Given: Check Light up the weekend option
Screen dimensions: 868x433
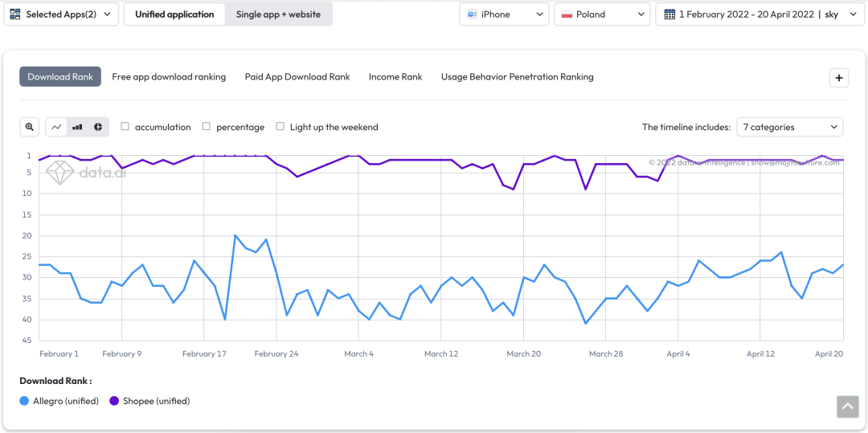Looking at the screenshot, I should point(280,127).
